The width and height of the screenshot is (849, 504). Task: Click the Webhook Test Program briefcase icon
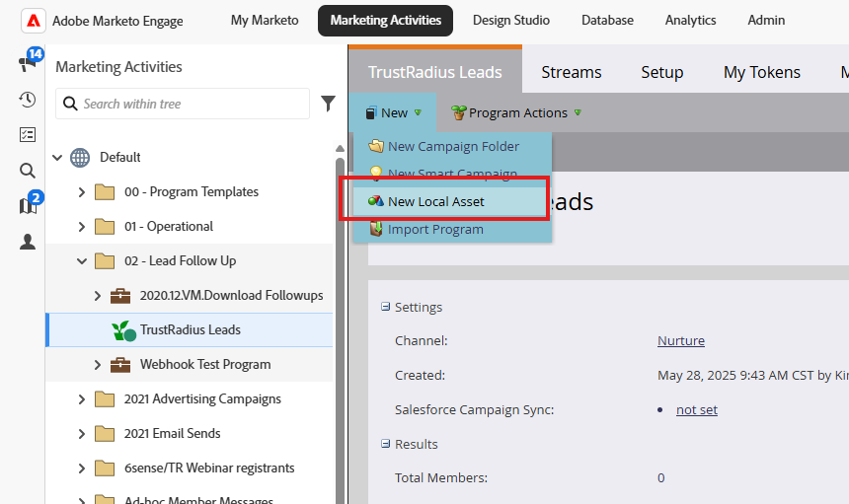coord(120,365)
